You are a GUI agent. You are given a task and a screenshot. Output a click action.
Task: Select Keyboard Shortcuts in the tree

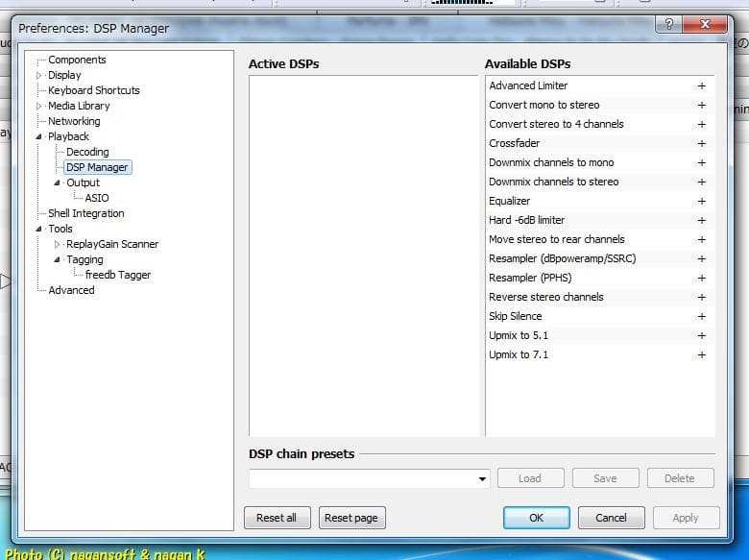(93, 90)
